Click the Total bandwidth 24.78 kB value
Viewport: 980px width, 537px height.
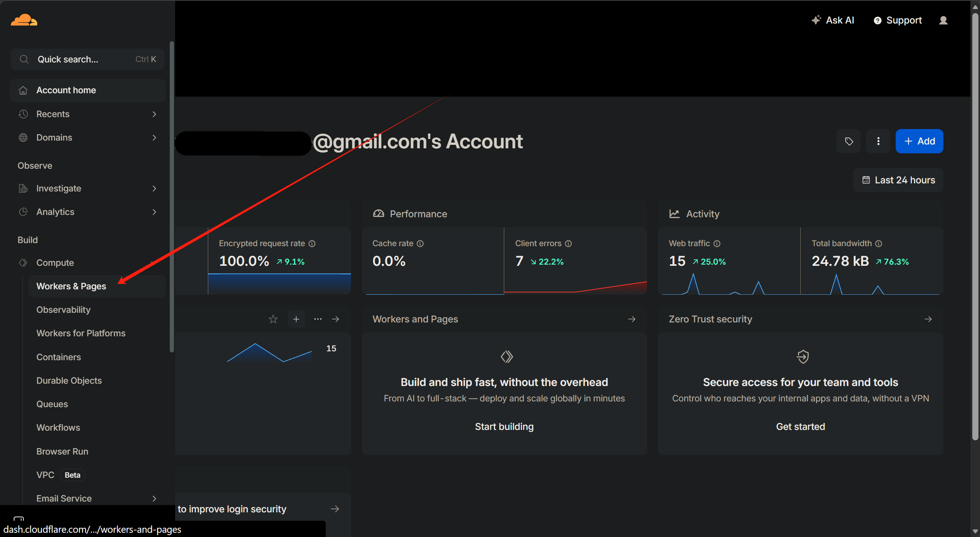840,261
